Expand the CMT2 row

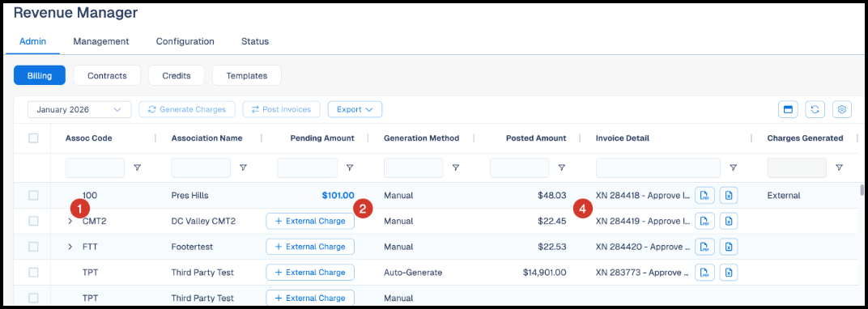click(70, 221)
